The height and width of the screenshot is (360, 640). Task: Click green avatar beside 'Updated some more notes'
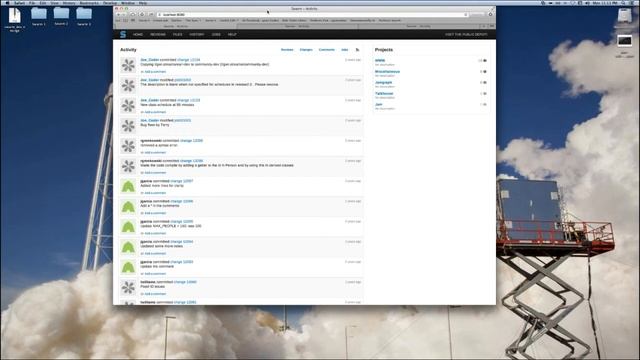(x=128, y=247)
